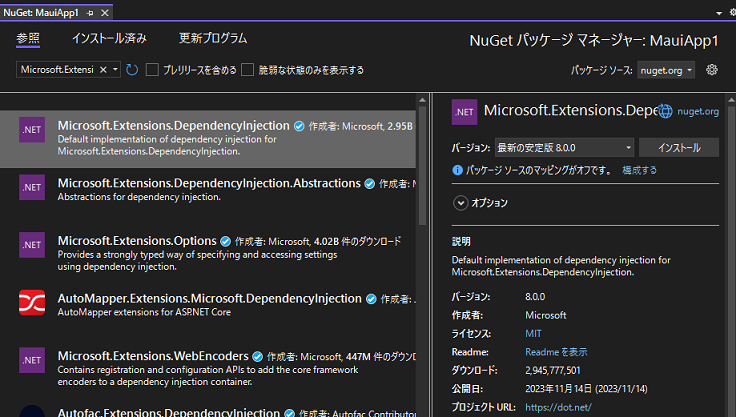Clear the search box text
This screenshot has width=736, height=417.
click(x=103, y=70)
